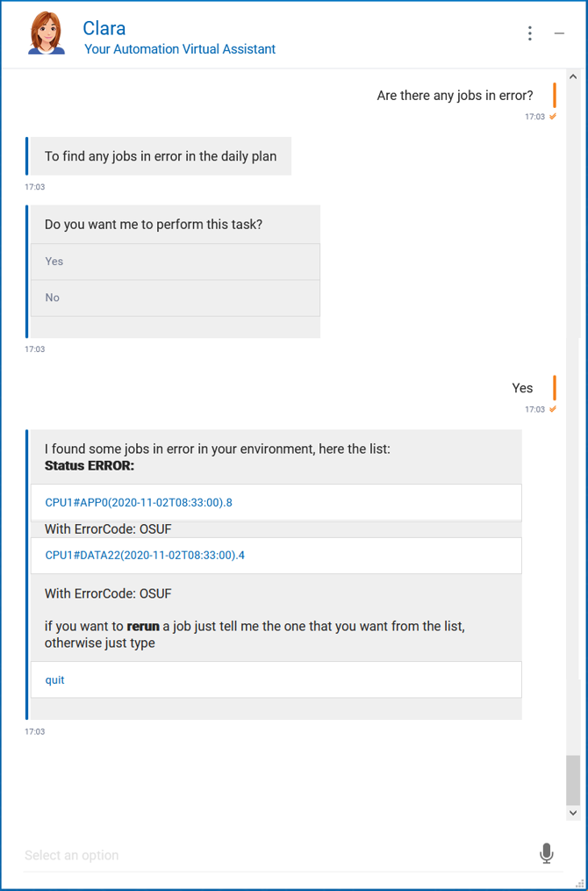Click the scrollbar down arrow

(x=573, y=814)
